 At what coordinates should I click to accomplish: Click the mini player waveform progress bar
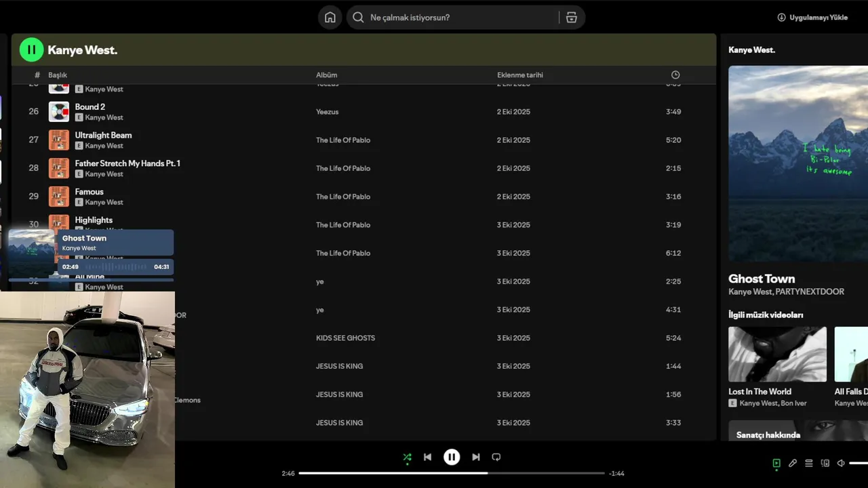point(116,267)
